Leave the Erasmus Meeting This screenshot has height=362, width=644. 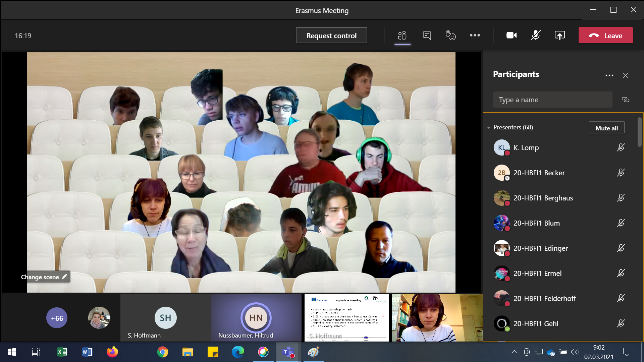point(605,35)
